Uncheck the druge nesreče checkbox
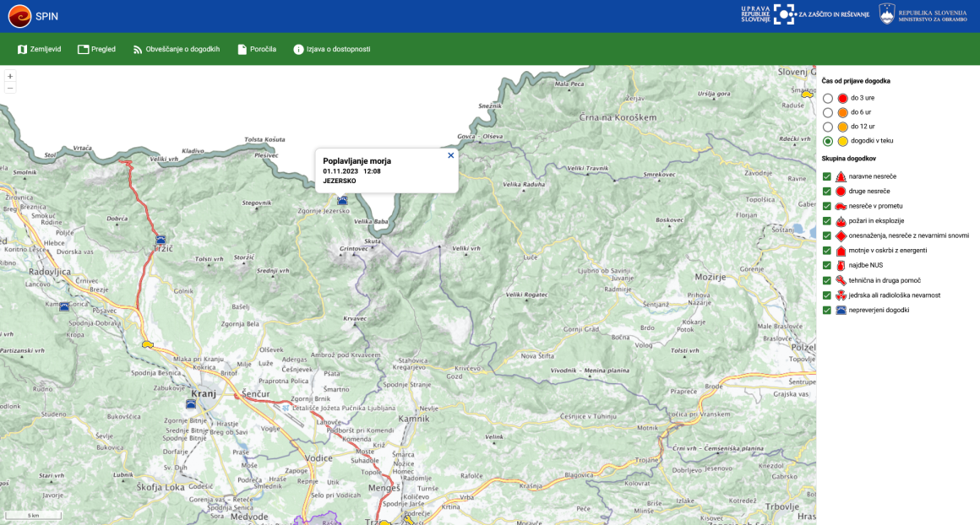Image resolution: width=980 pixels, height=525 pixels. click(827, 192)
